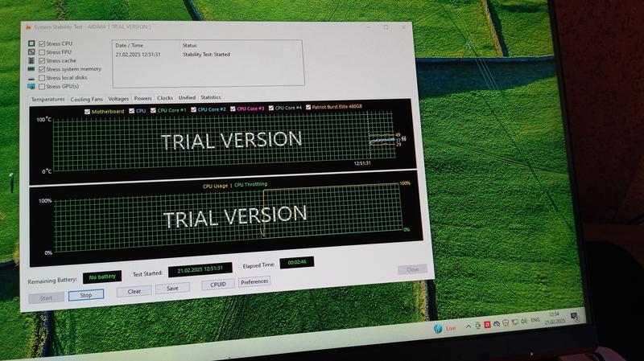Click the Test Started value 21.02.2025 12:51:31
Viewport: 644px width, 361px height.
click(200, 269)
